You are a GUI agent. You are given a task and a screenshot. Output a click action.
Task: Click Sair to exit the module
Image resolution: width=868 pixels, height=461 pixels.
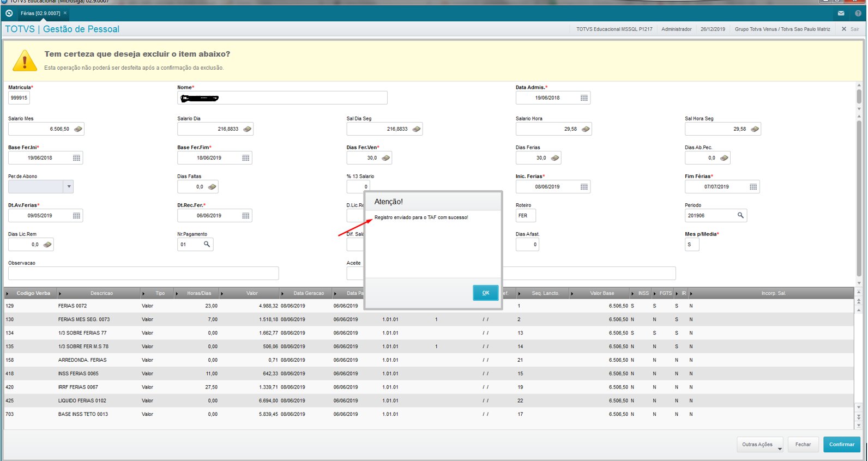tap(850, 29)
